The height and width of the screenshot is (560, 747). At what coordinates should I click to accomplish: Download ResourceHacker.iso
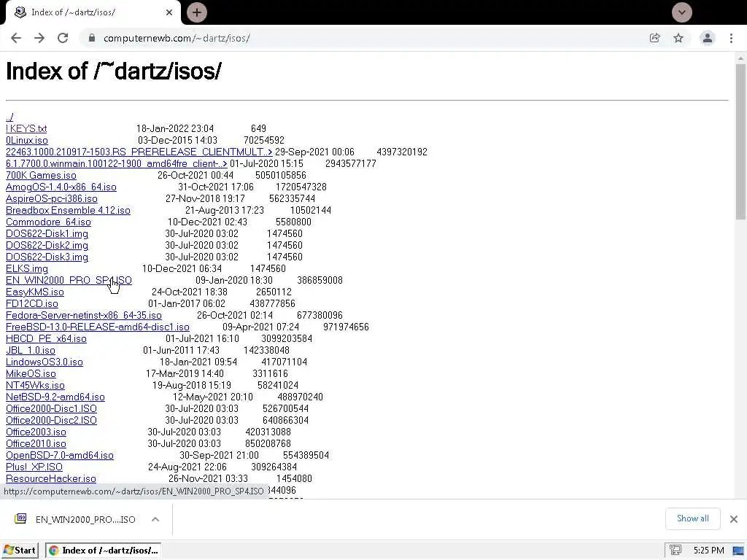tap(51, 478)
